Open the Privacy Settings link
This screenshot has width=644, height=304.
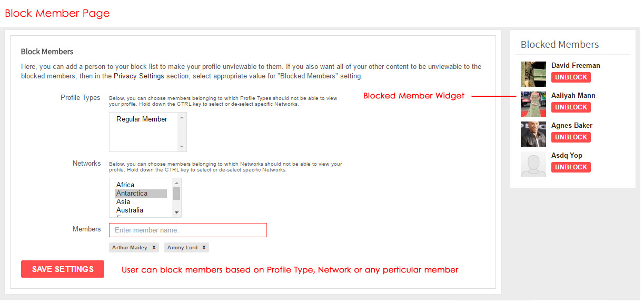tap(139, 76)
